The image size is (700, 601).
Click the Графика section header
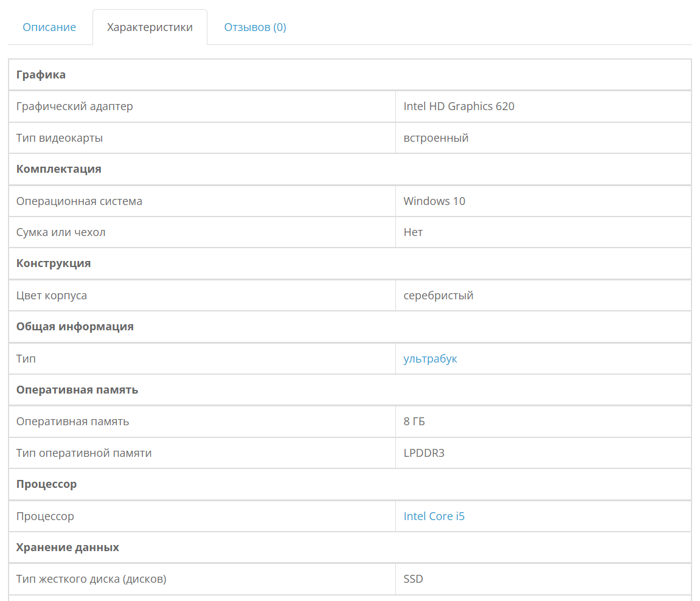(x=41, y=75)
